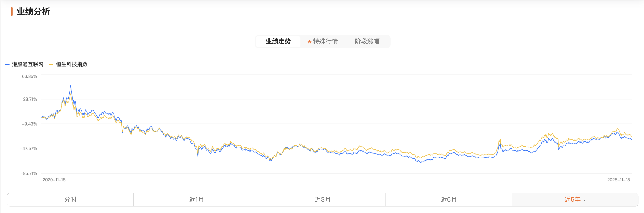
Task: Click the -85.71% y-axis label
Action: (x=29, y=174)
